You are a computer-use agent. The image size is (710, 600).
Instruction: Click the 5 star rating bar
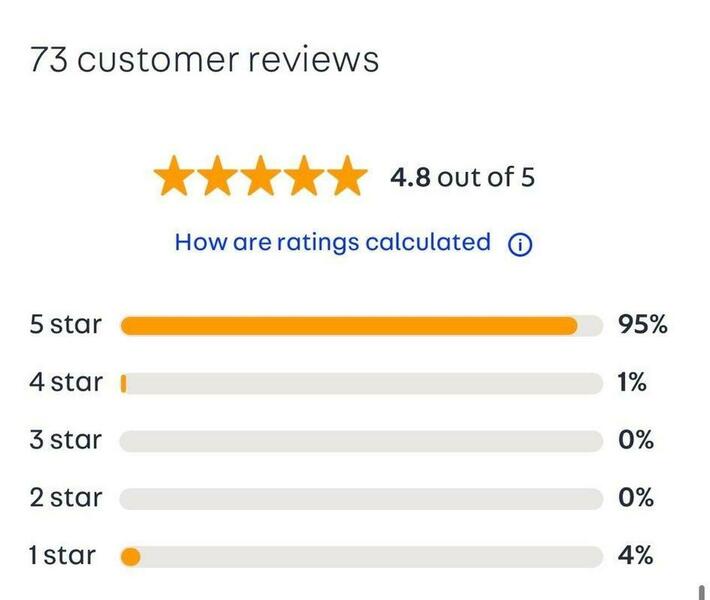click(x=361, y=326)
